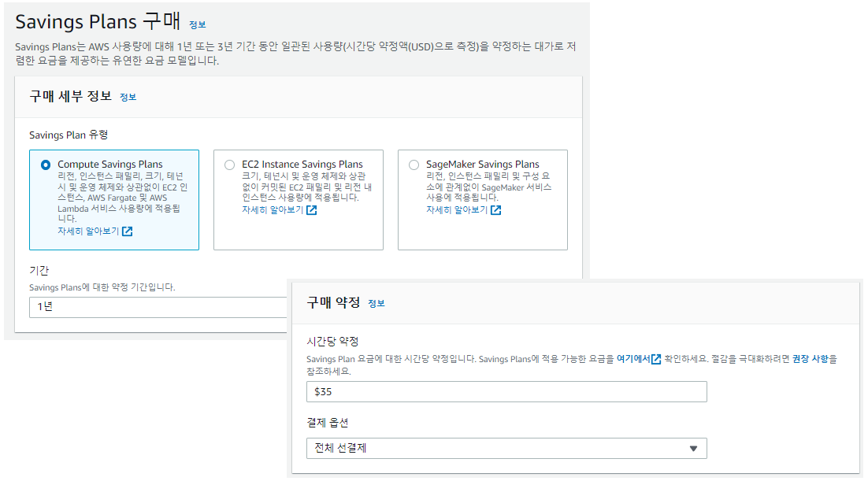Screen dimensions: 868x481
Task: Open 정보 link next to Savings Plans 구매 title
Action: tap(197, 25)
